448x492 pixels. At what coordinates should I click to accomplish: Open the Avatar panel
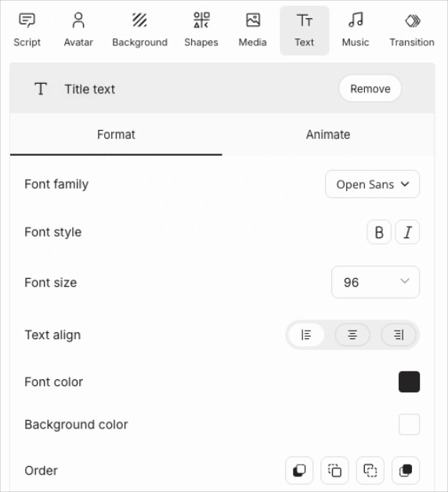(78, 31)
